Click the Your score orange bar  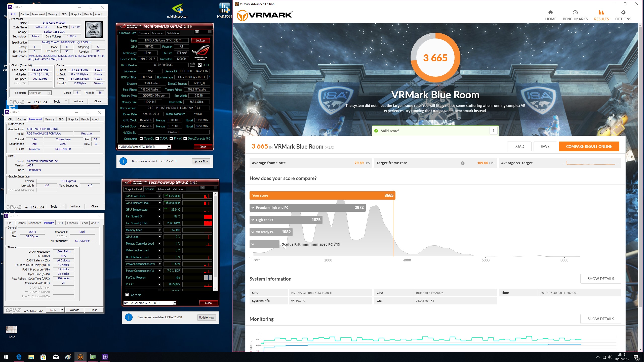(x=322, y=195)
